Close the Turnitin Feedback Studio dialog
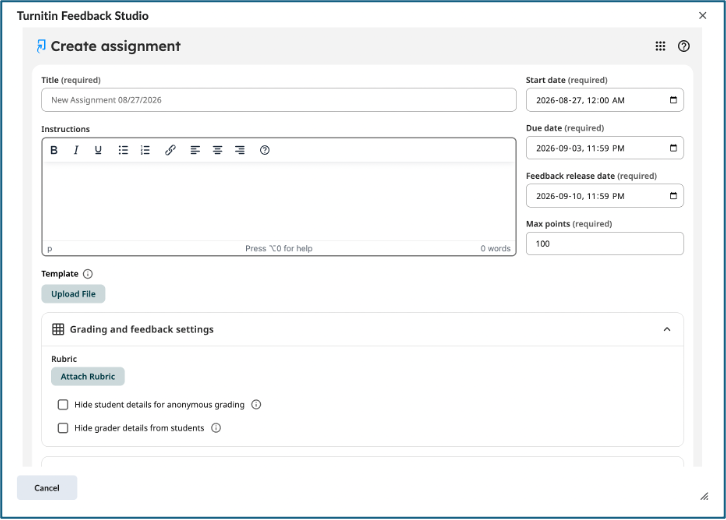The height and width of the screenshot is (520, 726). click(702, 15)
